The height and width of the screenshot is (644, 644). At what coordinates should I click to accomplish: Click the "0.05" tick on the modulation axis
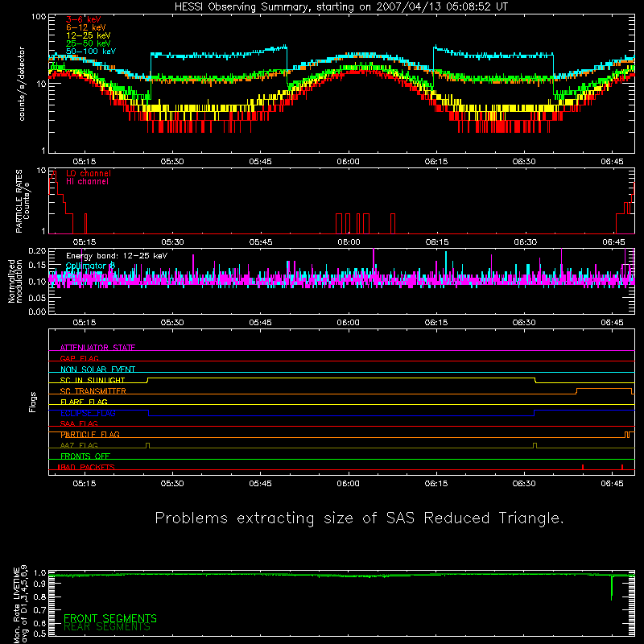[37, 298]
